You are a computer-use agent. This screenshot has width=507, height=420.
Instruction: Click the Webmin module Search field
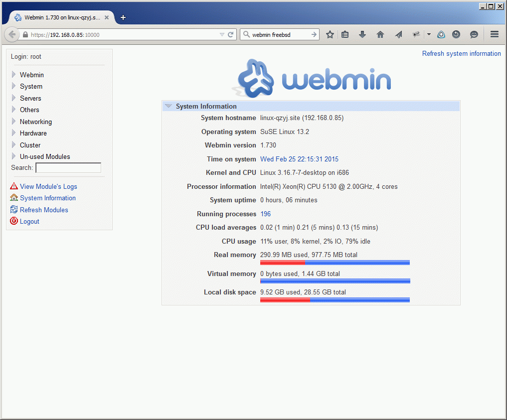click(x=68, y=168)
